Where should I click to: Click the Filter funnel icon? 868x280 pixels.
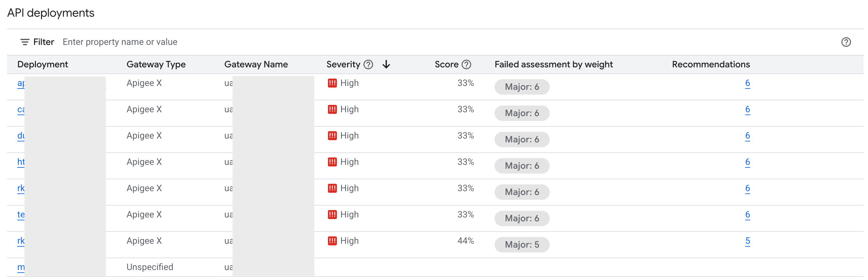pos(25,41)
